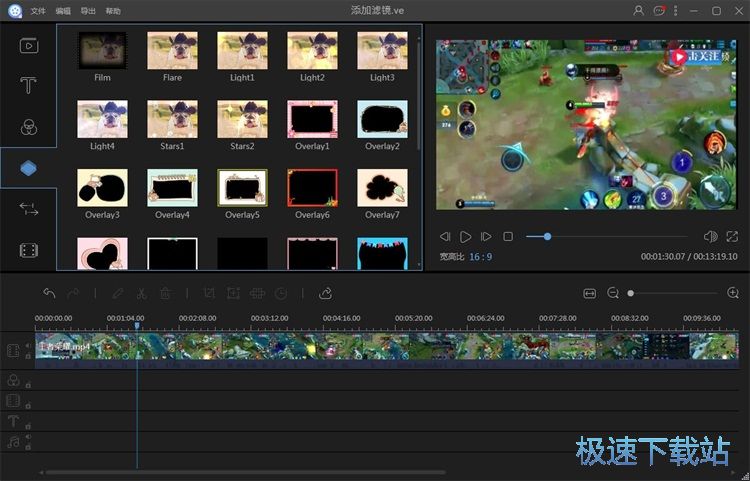Toggle the preview volume speaker
The width and height of the screenshot is (750, 481).
tap(710, 236)
